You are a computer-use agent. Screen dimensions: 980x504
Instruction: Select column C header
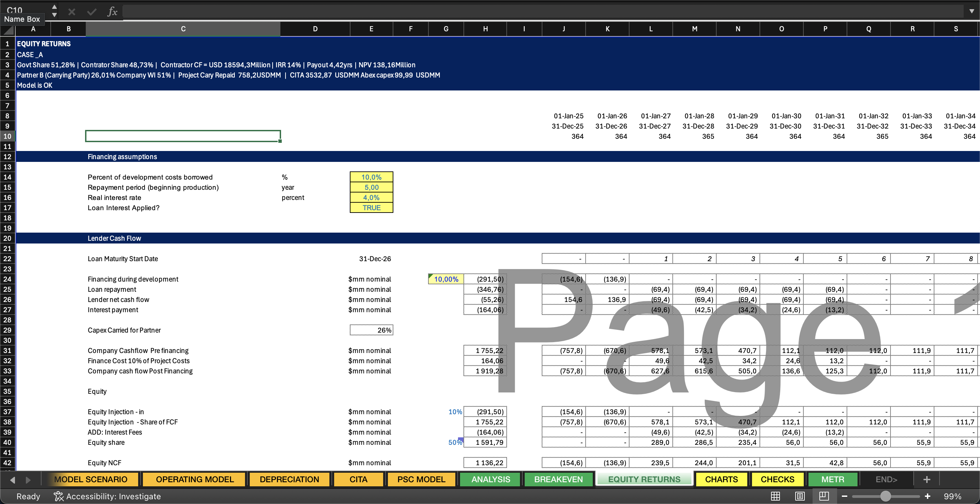click(183, 29)
